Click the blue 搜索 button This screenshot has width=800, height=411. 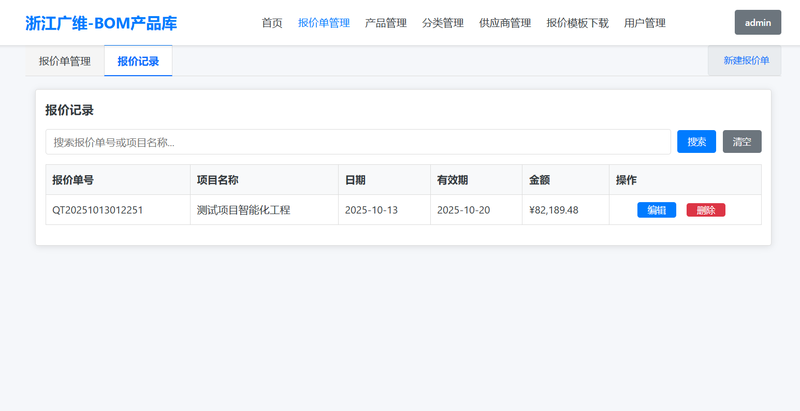point(696,142)
